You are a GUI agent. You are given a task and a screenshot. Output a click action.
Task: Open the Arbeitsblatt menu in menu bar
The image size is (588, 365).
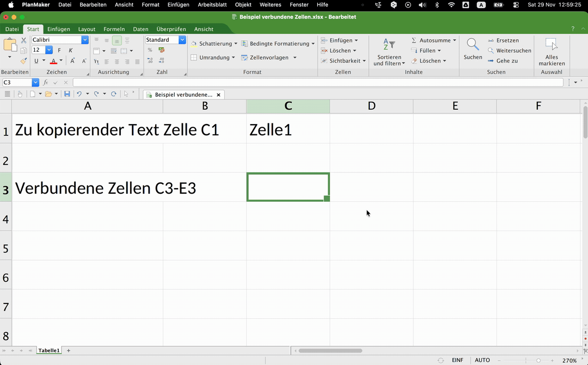(212, 4)
